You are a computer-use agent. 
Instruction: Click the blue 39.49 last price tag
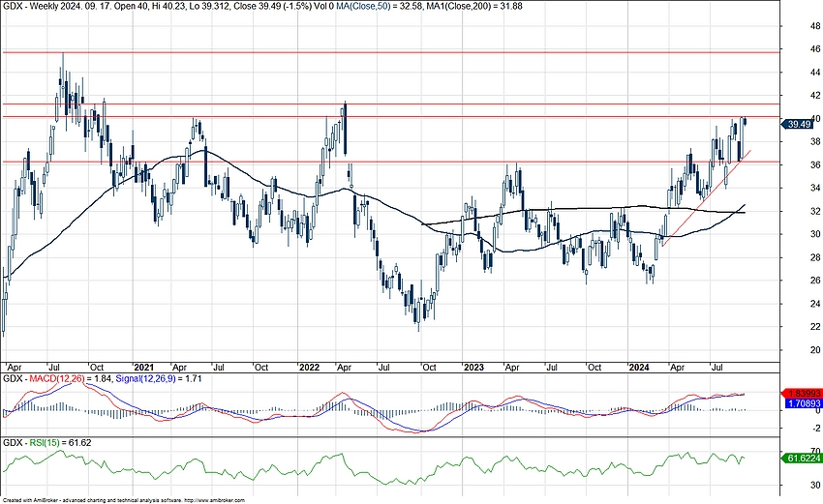coord(798,124)
